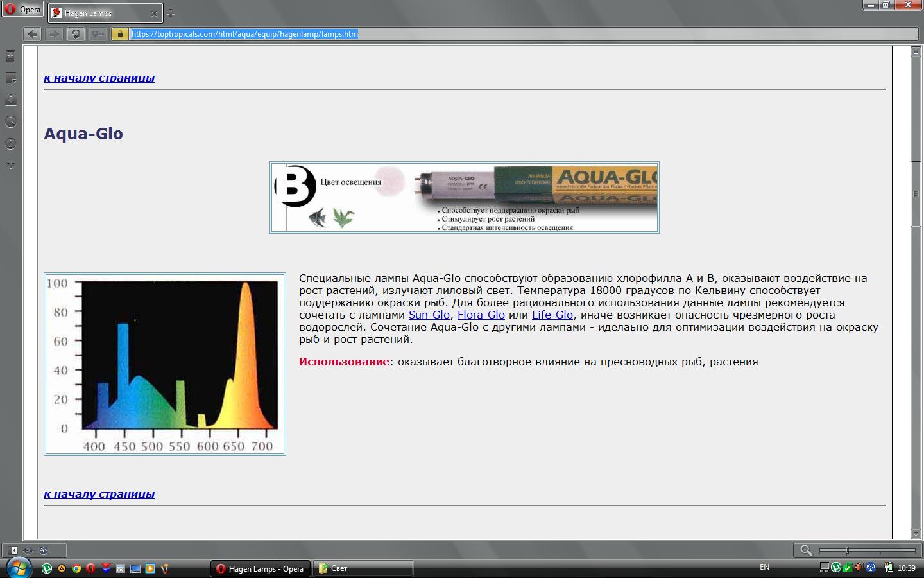Toggle Opera Turbo in status bar
Image resolution: width=924 pixels, height=578 pixels.
[x=44, y=550]
